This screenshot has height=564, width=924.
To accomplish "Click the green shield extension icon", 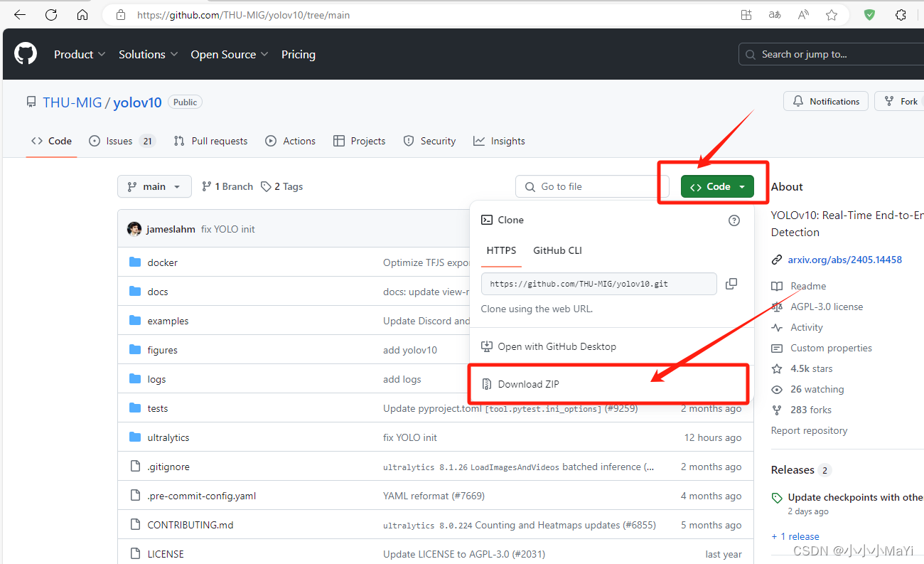I will 869,15.
